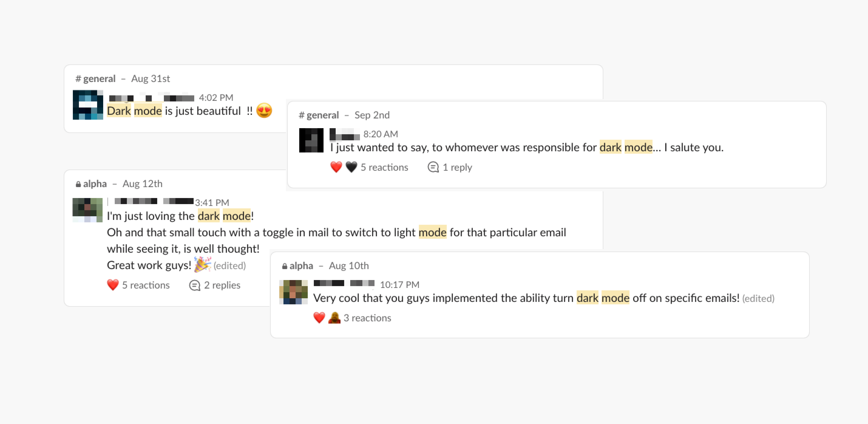The height and width of the screenshot is (424, 868).
Task: Click the red heart on Aug 10th message
Action: coord(319,317)
